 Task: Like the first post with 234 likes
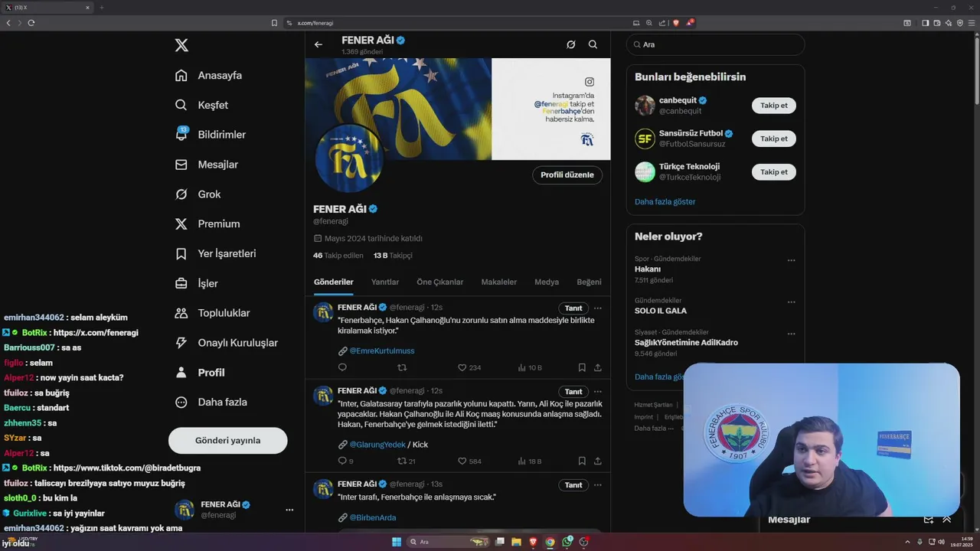(x=469, y=367)
